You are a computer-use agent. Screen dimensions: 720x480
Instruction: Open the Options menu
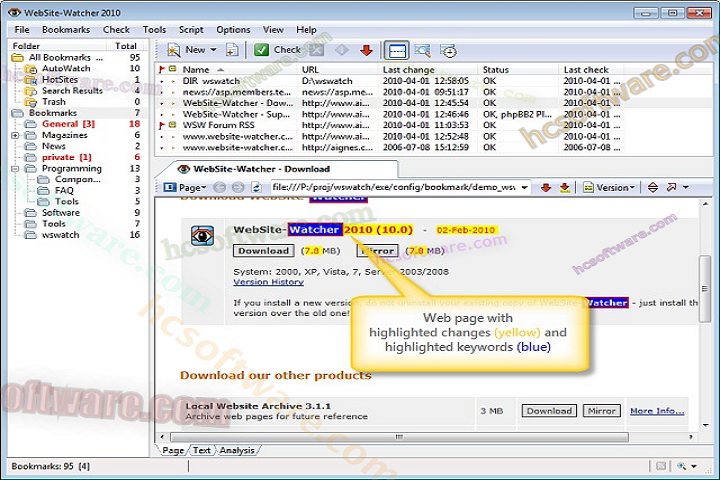point(233,30)
